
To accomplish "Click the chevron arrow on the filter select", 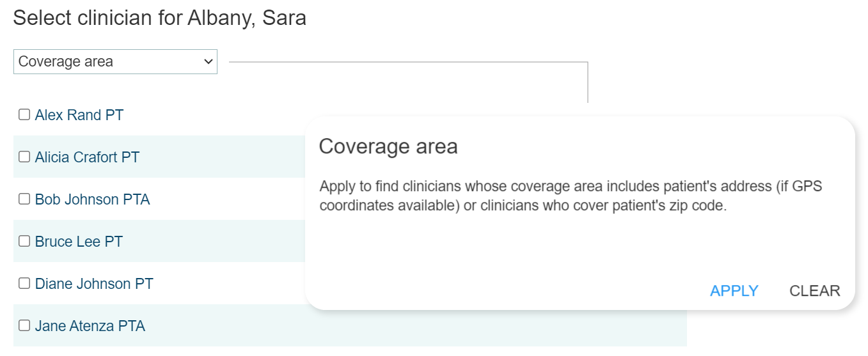I will coord(208,62).
